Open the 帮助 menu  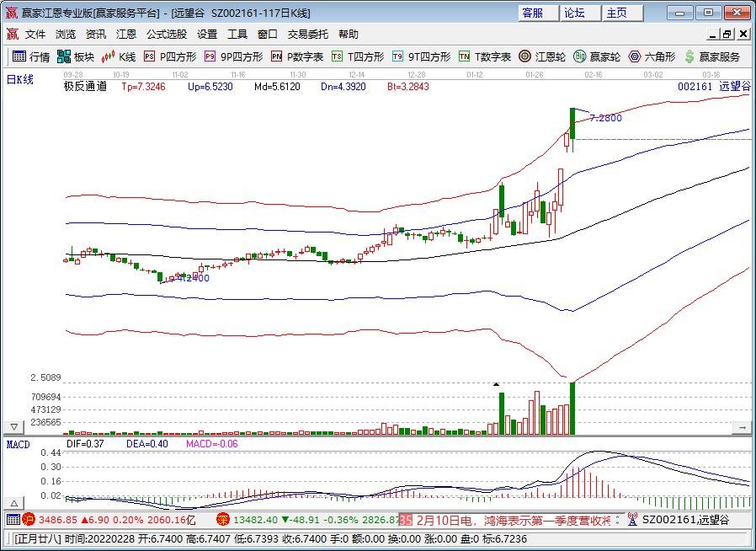(x=348, y=35)
